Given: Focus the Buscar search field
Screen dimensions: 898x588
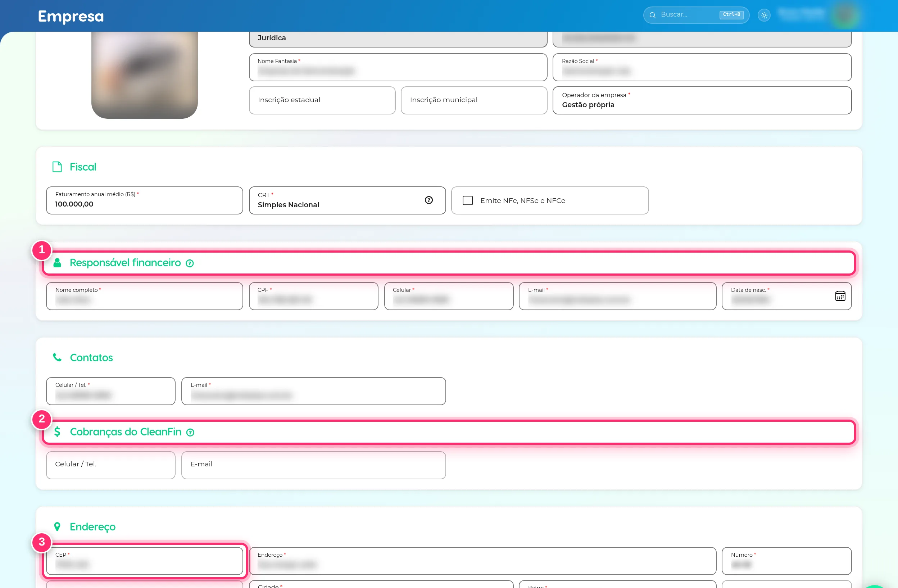Looking at the screenshot, I should tap(696, 15).
